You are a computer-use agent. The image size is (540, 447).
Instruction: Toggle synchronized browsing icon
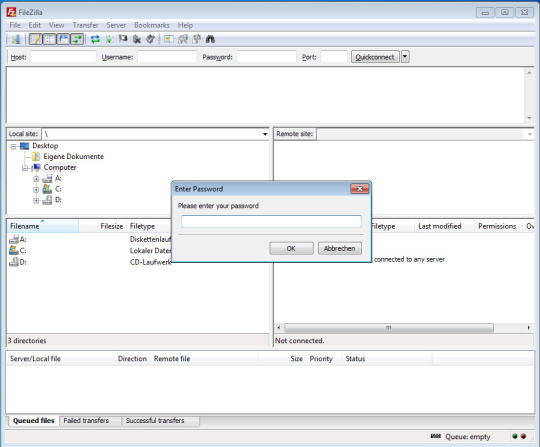[x=197, y=39]
